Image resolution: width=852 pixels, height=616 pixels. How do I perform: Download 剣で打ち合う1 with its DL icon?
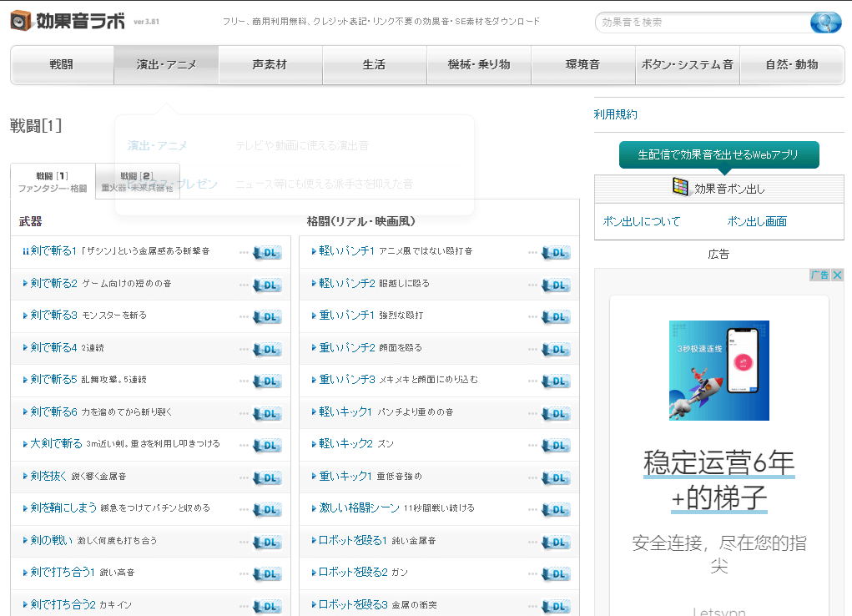click(x=267, y=573)
